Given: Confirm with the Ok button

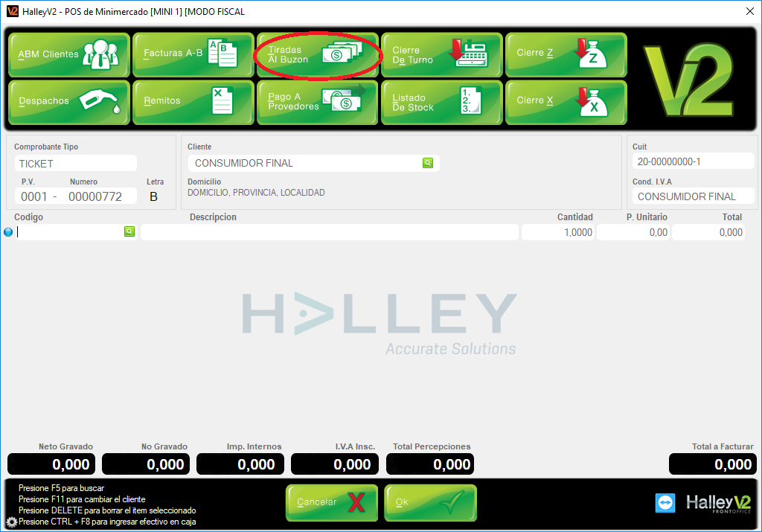Looking at the screenshot, I should [x=430, y=502].
